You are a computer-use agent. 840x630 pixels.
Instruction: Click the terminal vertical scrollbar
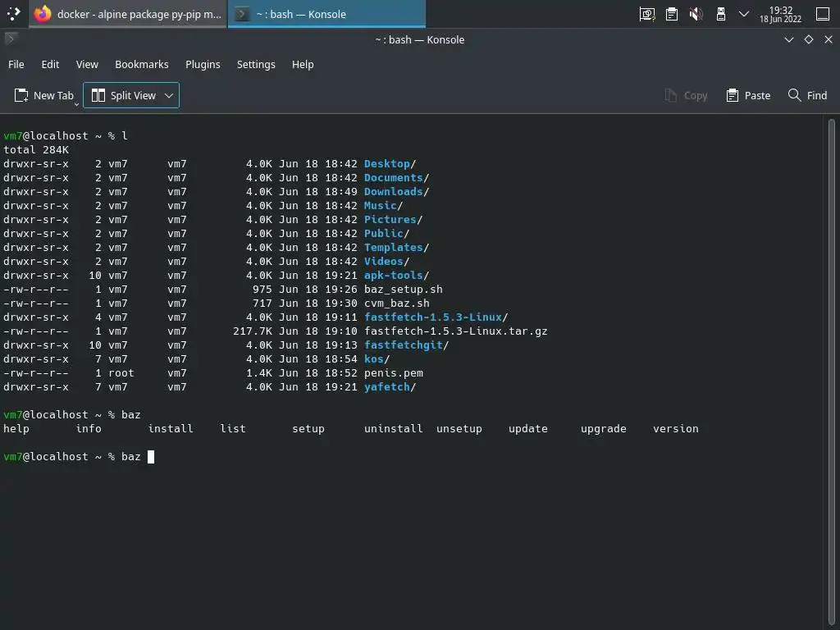(x=832, y=372)
